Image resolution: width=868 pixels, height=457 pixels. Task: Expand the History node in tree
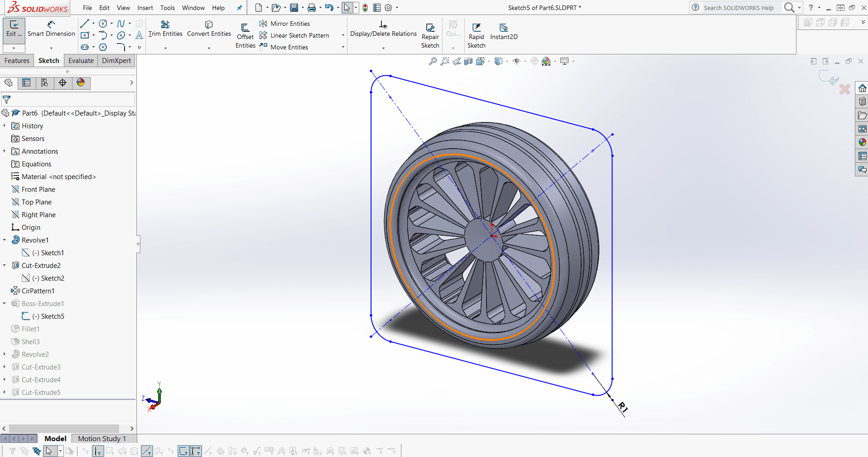pos(5,126)
